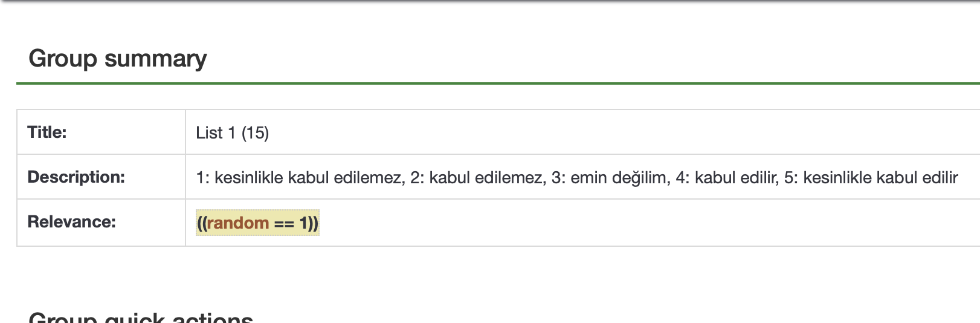Click closing parentheses of relevance expression

click(x=313, y=223)
